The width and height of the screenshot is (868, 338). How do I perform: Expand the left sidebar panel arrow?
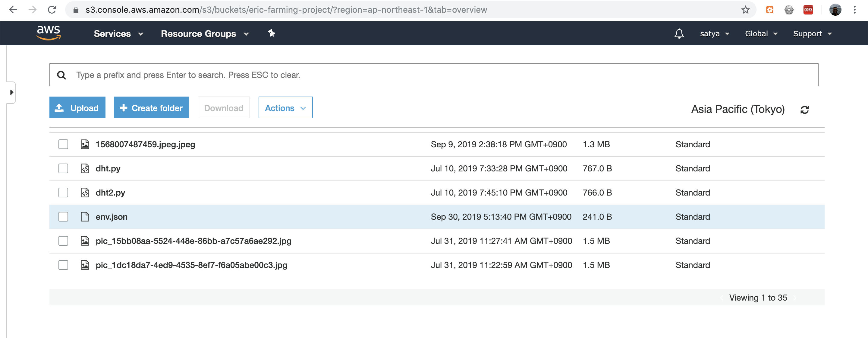(11, 92)
